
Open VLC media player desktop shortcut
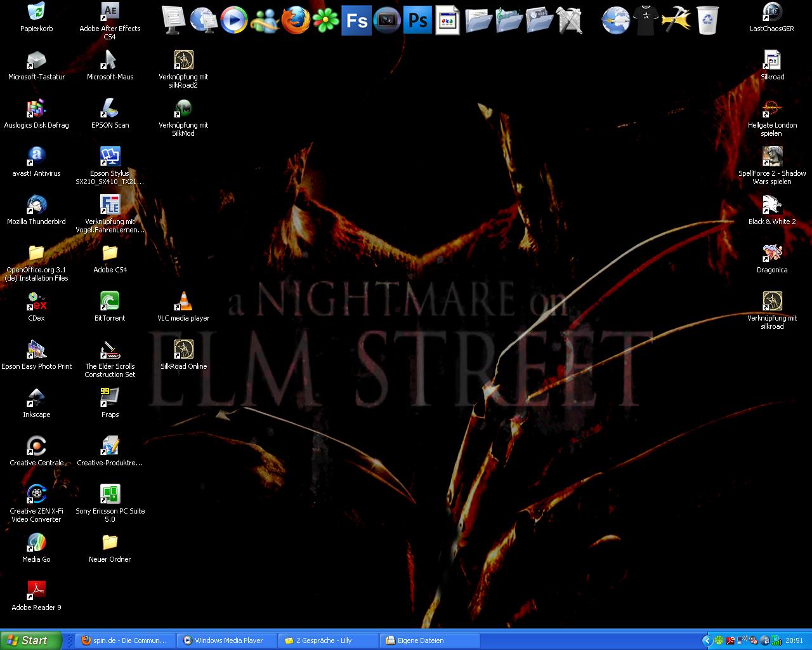[x=183, y=302]
